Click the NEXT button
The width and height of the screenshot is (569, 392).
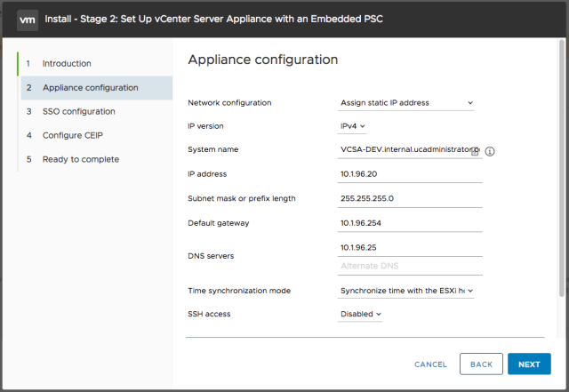(529, 364)
